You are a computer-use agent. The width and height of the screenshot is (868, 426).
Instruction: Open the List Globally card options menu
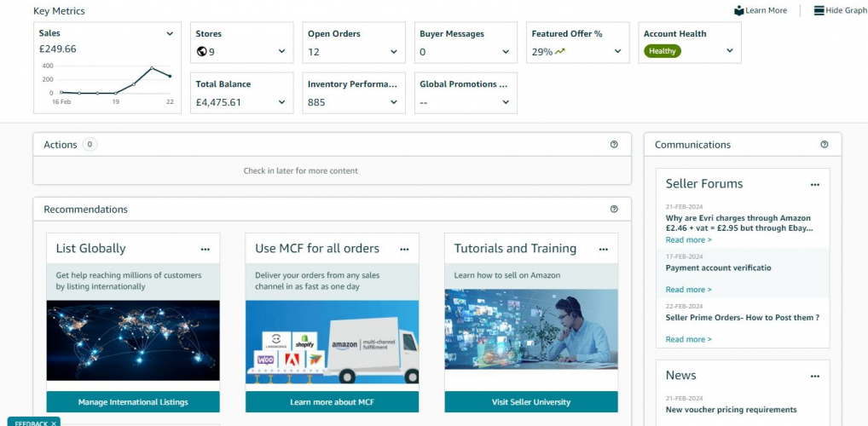(205, 250)
